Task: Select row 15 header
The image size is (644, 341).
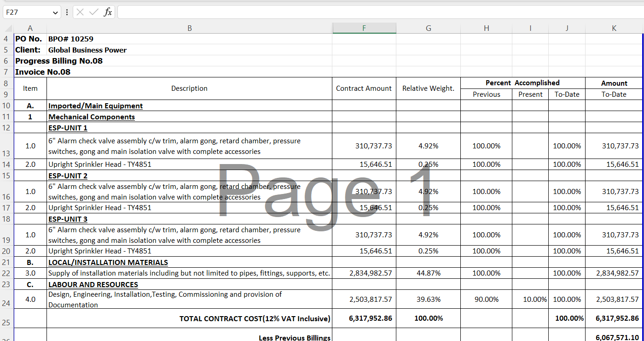Action: point(7,176)
